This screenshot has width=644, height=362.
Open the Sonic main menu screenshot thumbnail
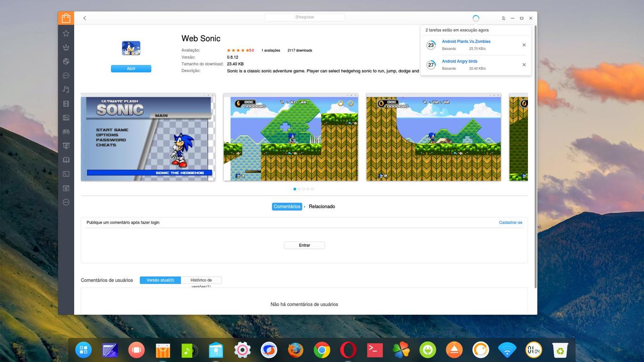[148, 137]
